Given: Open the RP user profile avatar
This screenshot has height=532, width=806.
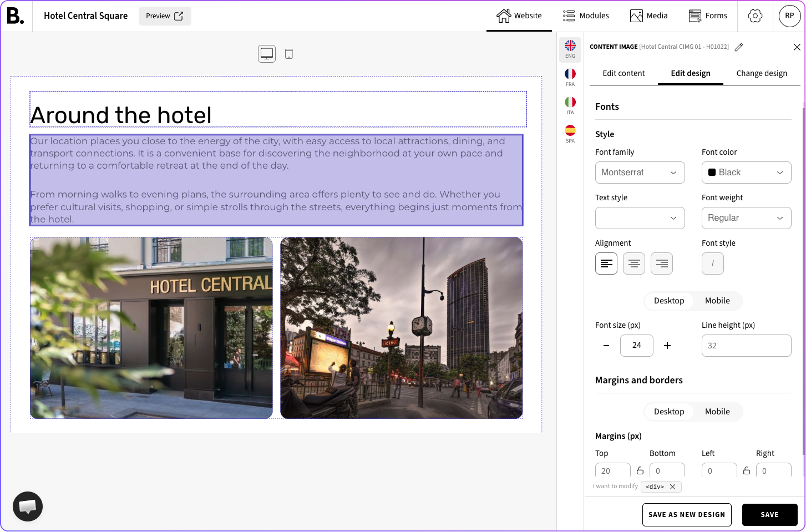Looking at the screenshot, I should 789,16.
